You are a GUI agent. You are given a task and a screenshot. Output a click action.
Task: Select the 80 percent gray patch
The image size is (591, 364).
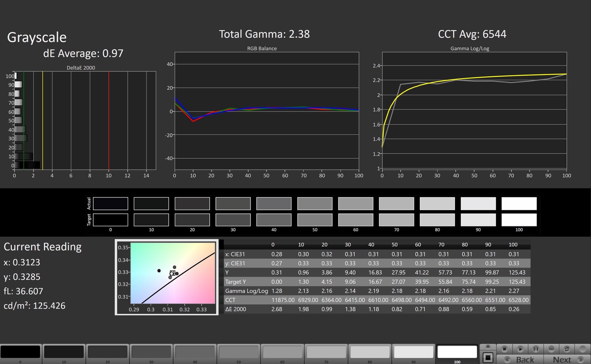pos(370,352)
